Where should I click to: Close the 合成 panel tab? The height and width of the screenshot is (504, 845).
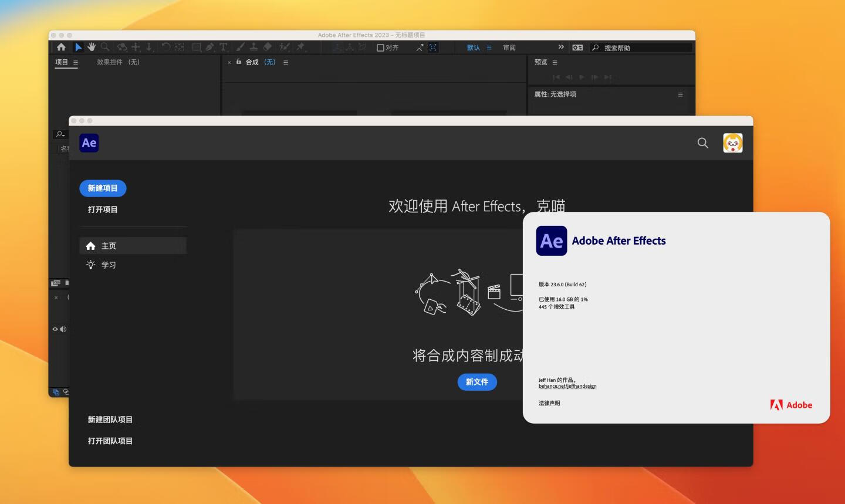229,62
